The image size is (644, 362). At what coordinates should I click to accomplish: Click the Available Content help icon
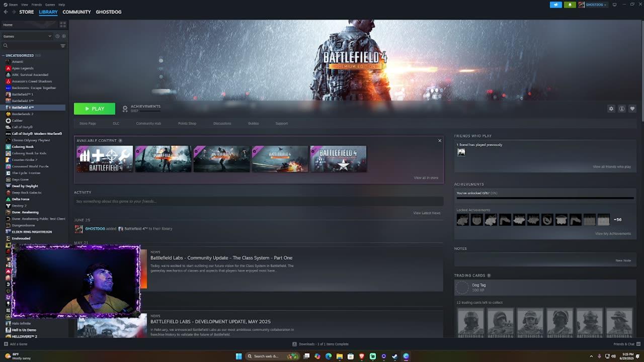tap(120, 141)
